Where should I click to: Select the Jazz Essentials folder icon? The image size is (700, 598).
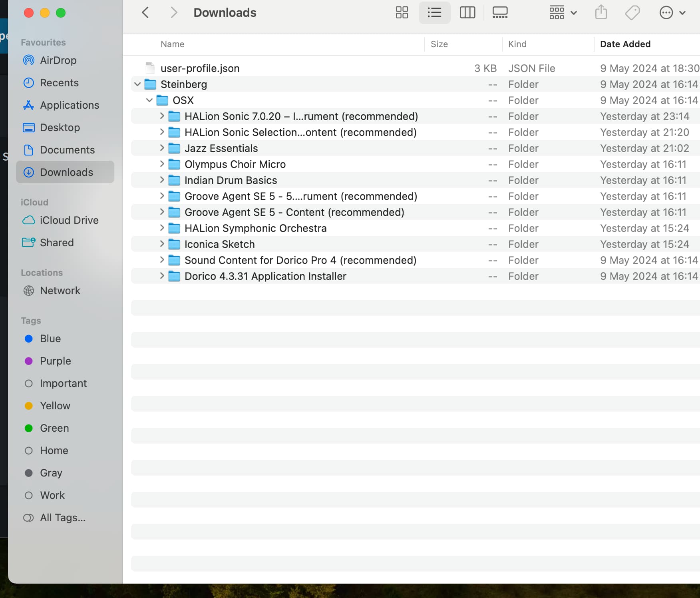point(174,148)
